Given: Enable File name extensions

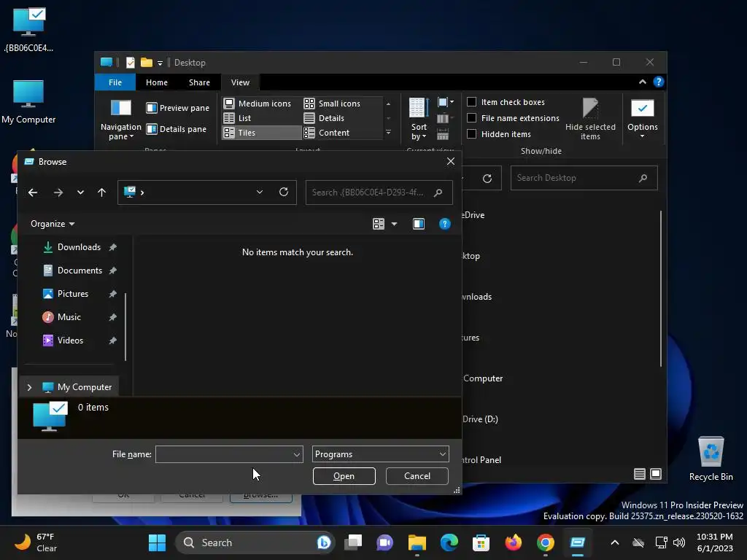Looking at the screenshot, I should click(471, 118).
